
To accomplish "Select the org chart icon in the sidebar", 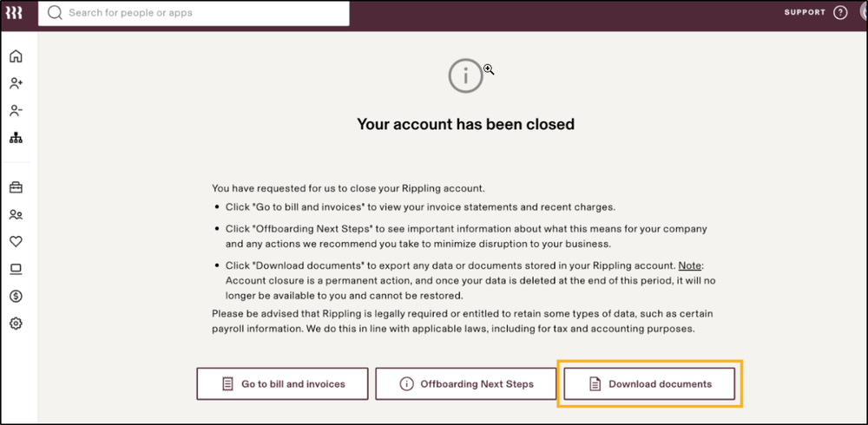I will coord(16,138).
